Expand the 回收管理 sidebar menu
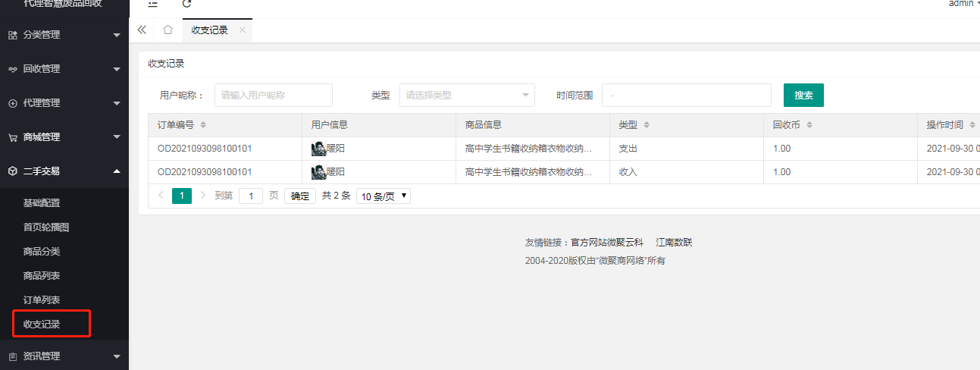 click(x=64, y=69)
